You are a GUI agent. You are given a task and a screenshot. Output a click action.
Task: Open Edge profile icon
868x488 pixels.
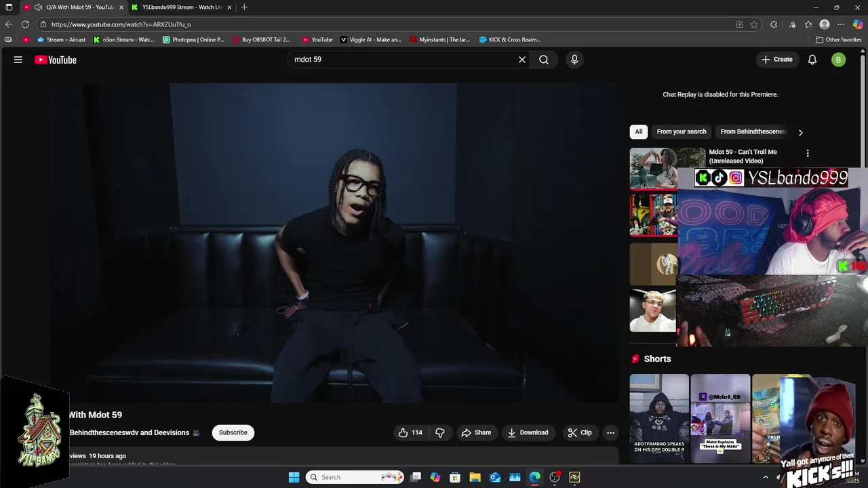pyautogui.click(x=825, y=24)
